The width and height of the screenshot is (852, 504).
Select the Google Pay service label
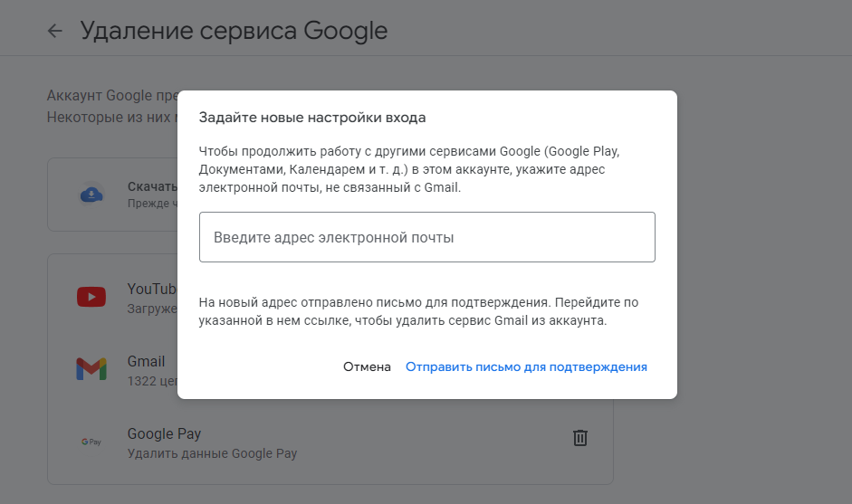164,433
